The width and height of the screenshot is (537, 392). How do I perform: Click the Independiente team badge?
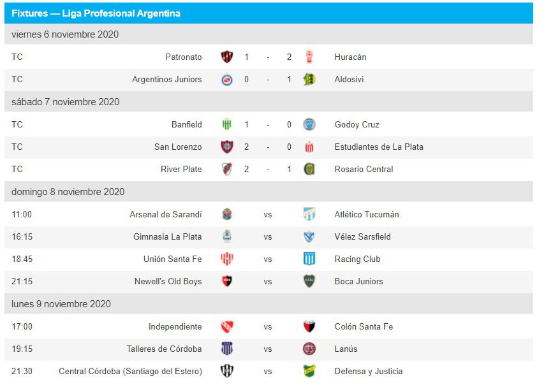(x=226, y=326)
